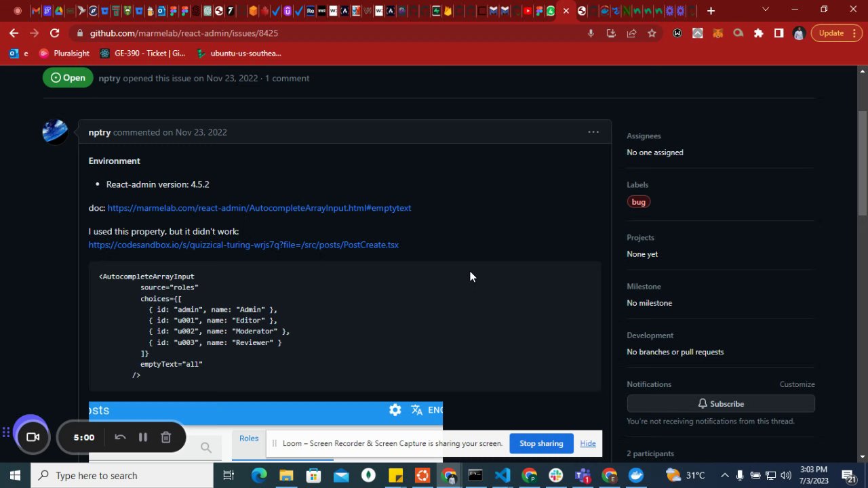The height and width of the screenshot is (488, 868).
Task: Click the translate icon in the embedded screenshot
Action: 416,410
